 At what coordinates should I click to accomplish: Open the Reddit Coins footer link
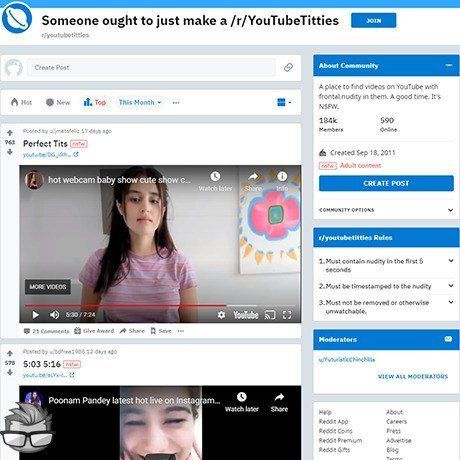click(x=335, y=431)
